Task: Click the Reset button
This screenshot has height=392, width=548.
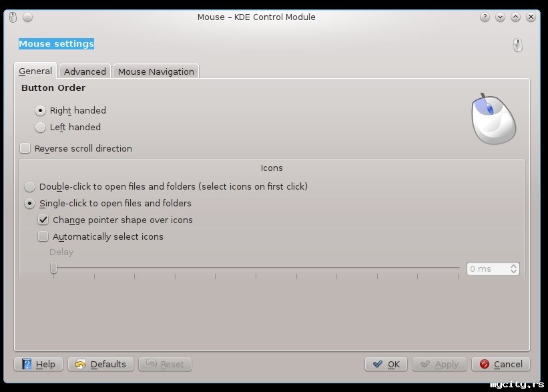Action: point(165,364)
